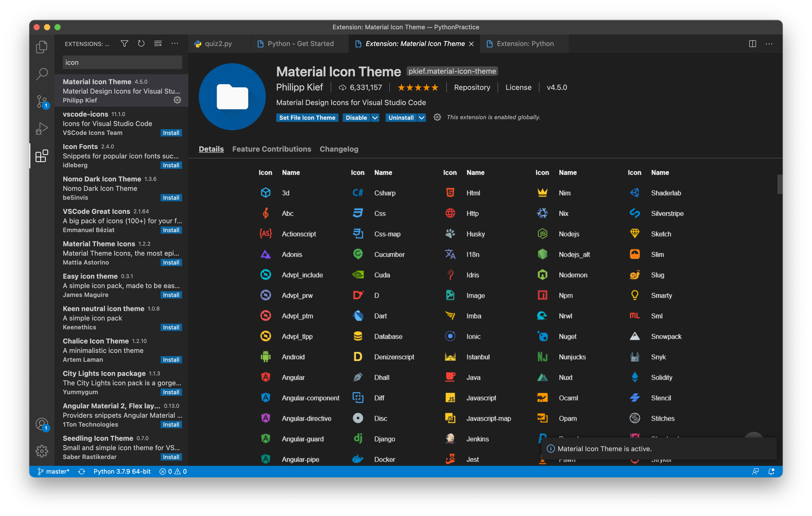Image resolution: width=812 pixels, height=516 pixels.
Task: Click the Nodejs icon in icon table
Action: pos(542,234)
